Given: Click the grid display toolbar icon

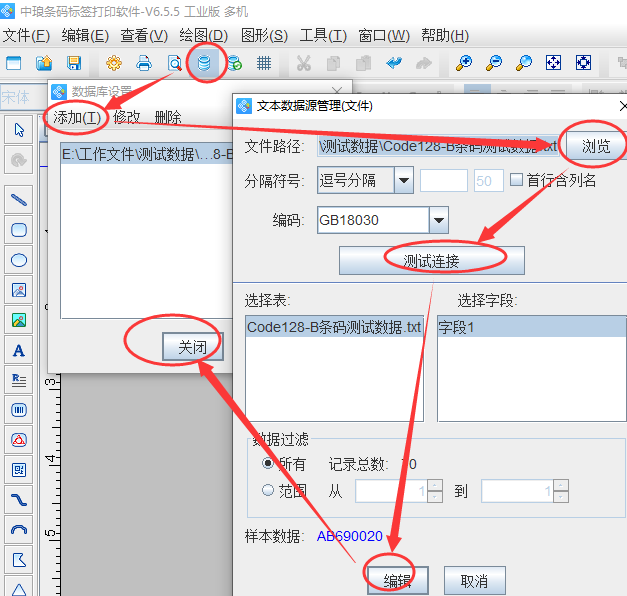Looking at the screenshot, I should tap(264, 63).
